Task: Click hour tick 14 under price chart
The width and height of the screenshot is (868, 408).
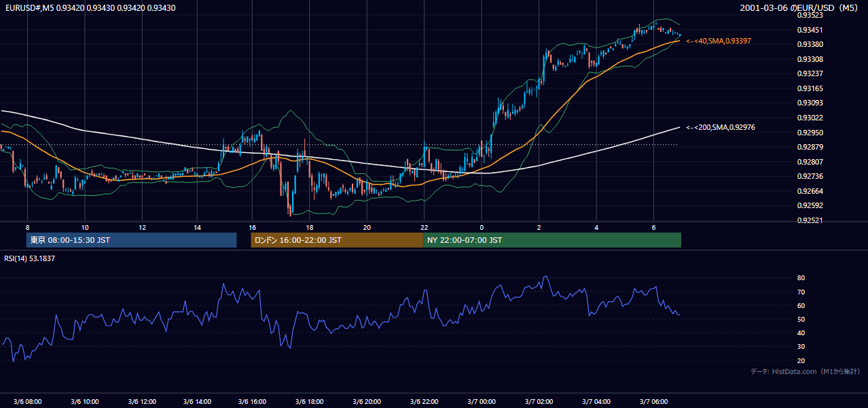Action: (x=198, y=227)
